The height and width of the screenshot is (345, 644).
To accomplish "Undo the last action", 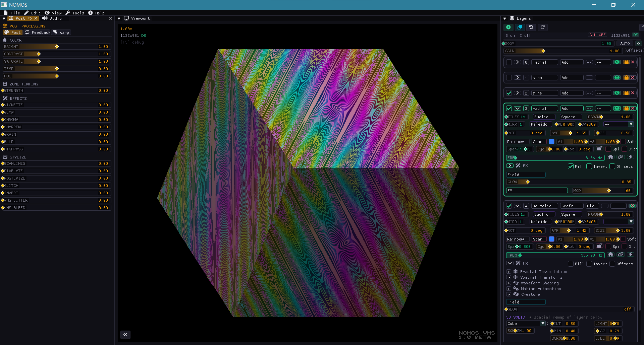I will pos(531,27).
